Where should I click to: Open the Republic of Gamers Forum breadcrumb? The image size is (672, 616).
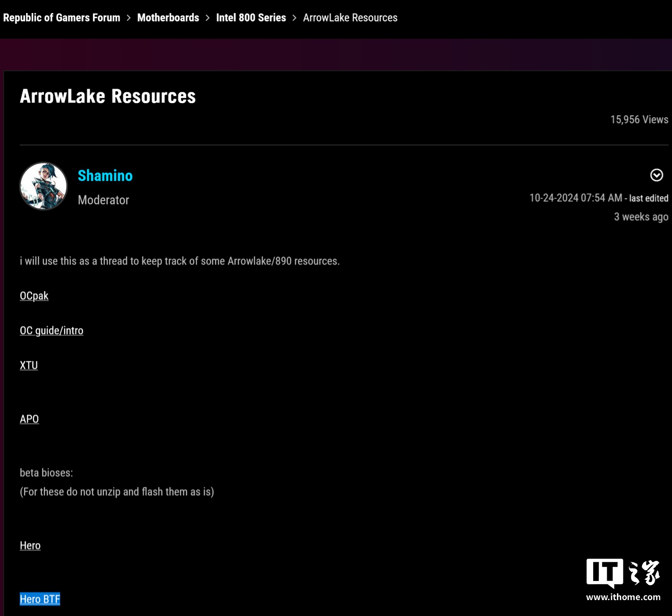tap(62, 18)
